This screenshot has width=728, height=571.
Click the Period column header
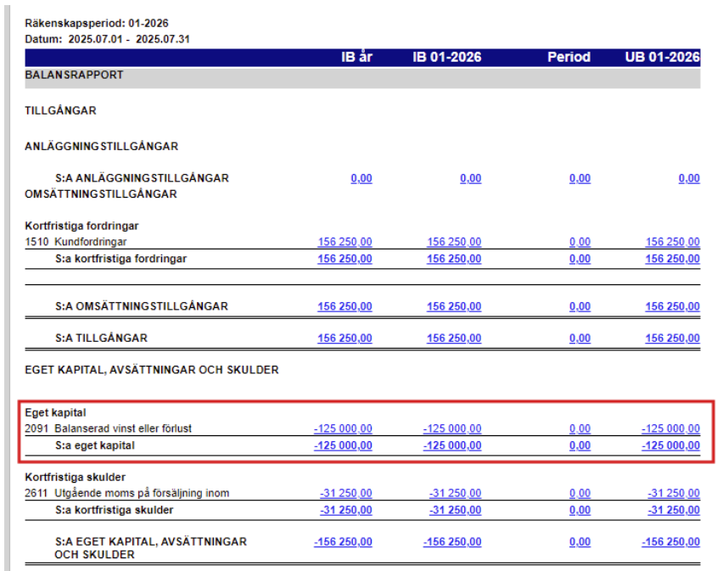(568, 58)
